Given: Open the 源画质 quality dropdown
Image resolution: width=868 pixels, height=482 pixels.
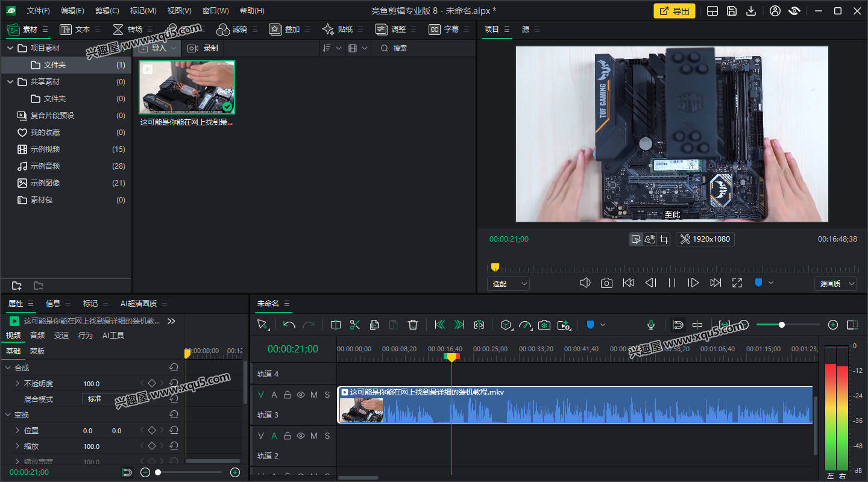Looking at the screenshot, I should (x=835, y=283).
